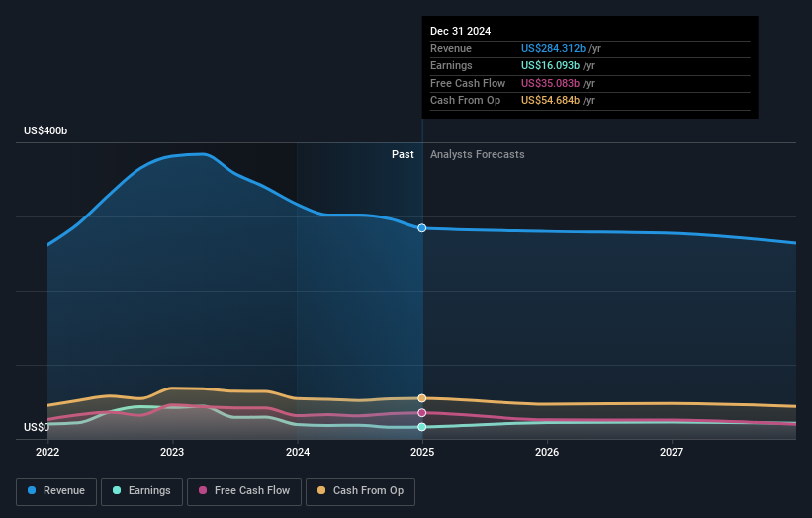Screen dimensions: 812x518
Task: Click the US$0 y-axis label
Action: point(37,427)
